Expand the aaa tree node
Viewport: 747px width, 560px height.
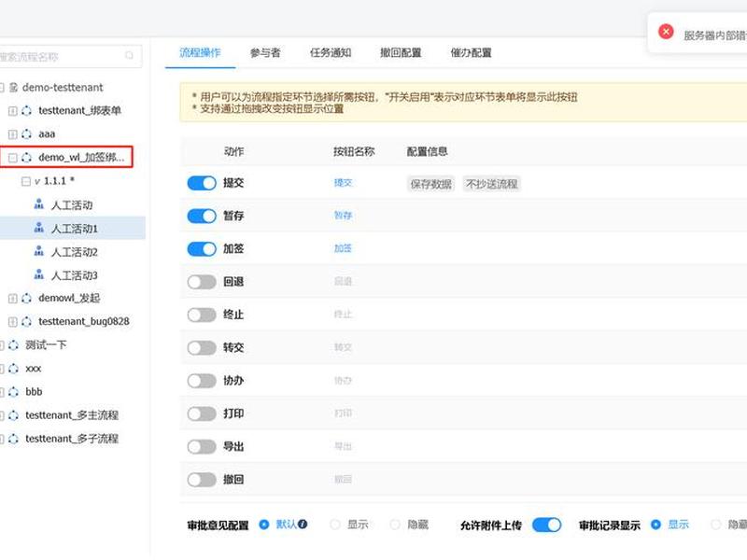pyautogui.click(x=13, y=134)
